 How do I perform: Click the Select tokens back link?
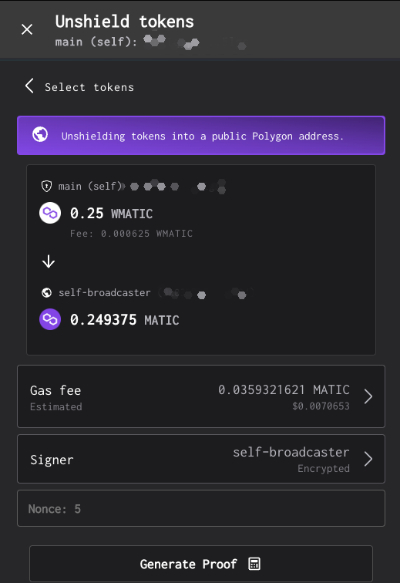point(89,87)
